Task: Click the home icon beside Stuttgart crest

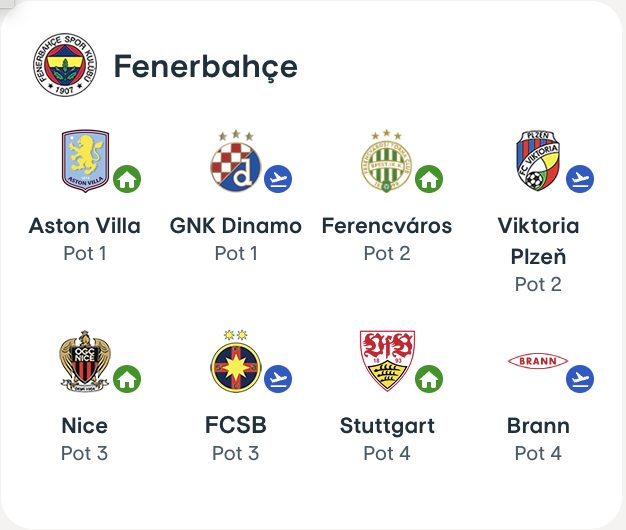Action: click(429, 379)
